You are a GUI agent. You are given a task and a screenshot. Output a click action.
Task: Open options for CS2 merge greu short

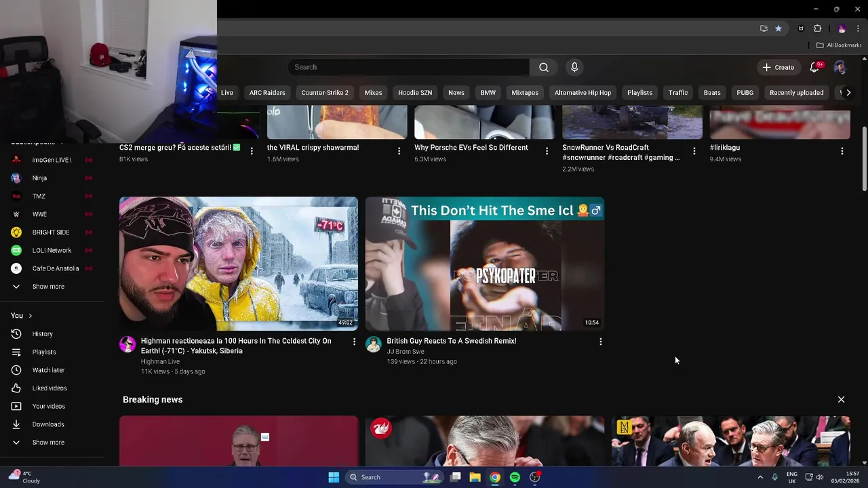pos(252,151)
